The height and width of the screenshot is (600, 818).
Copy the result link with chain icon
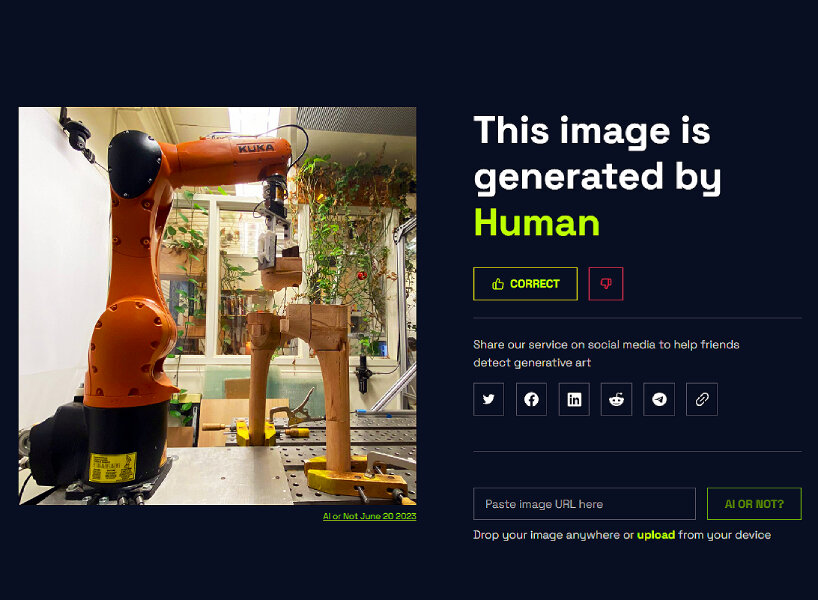tap(702, 399)
